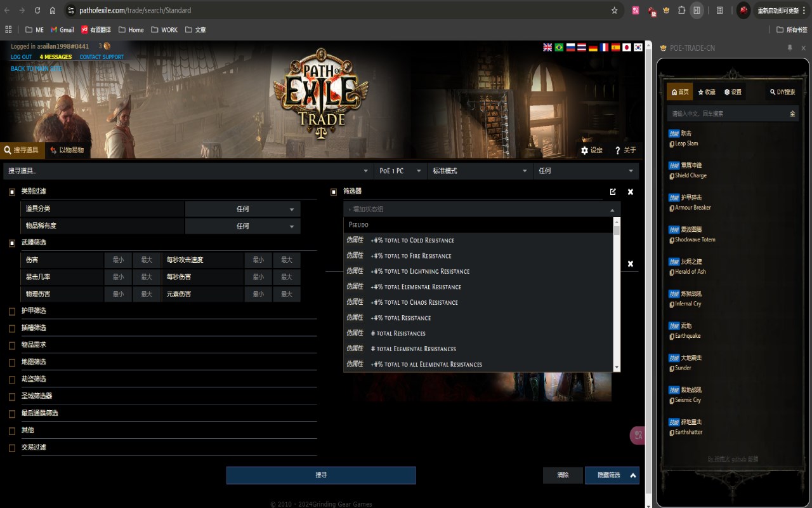The image size is (812, 508).
Task: Open the CONTACT SUPPORT link
Action: pyautogui.click(x=101, y=57)
